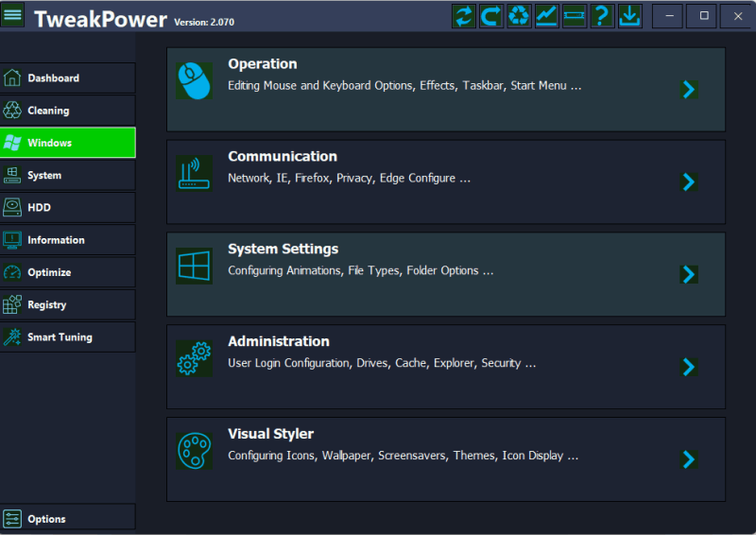Click the download arrow toolbar icon

pyautogui.click(x=629, y=16)
